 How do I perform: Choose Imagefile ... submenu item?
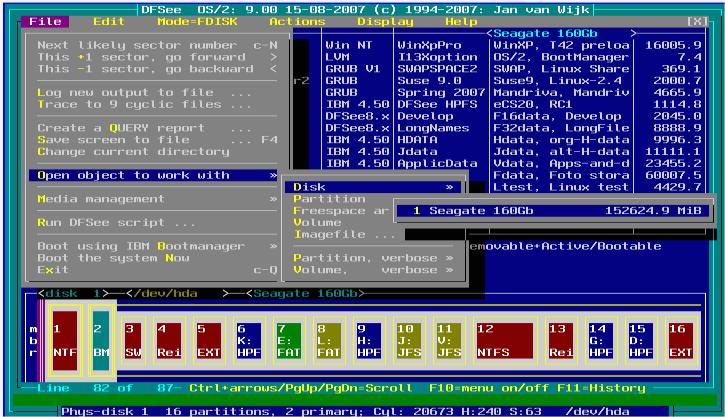344,234
